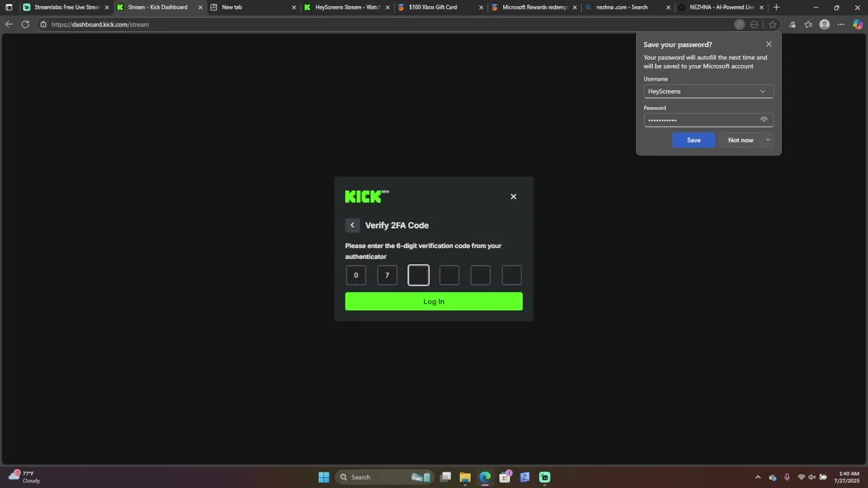Click the address bar URL
The width and height of the screenshot is (868, 488).
click(100, 24)
